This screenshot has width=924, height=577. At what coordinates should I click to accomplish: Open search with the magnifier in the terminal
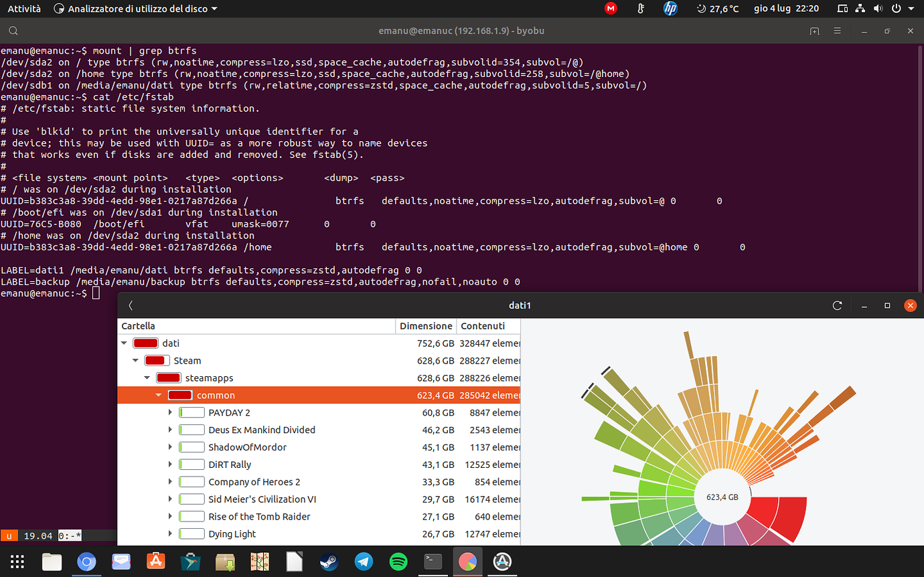coord(13,31)
